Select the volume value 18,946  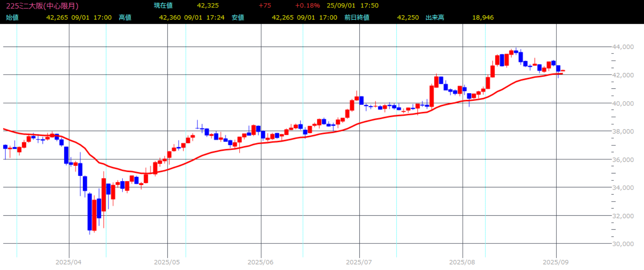click(x=483, y=18)
